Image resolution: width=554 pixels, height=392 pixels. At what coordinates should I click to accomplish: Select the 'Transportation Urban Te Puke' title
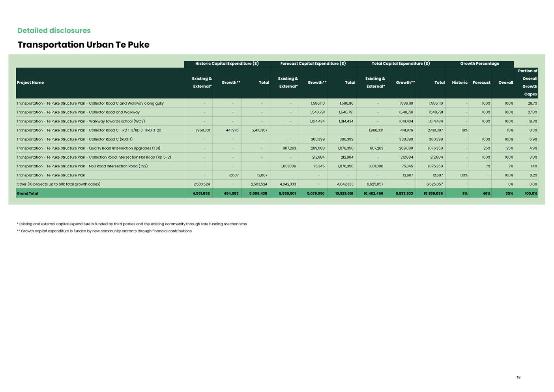pyautogui.click(x=83, y=45)
